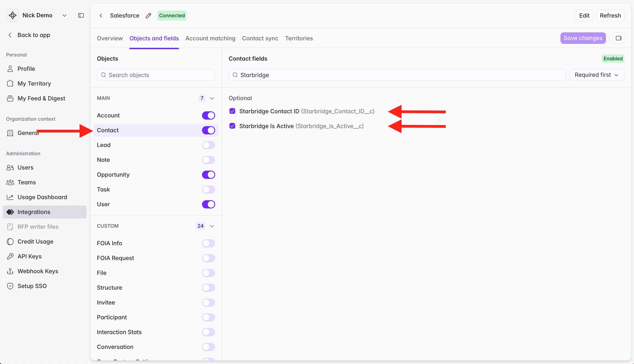This screenshot has width=634, height=364.
Task: Go Back to app link
Action: coord(34,35)
